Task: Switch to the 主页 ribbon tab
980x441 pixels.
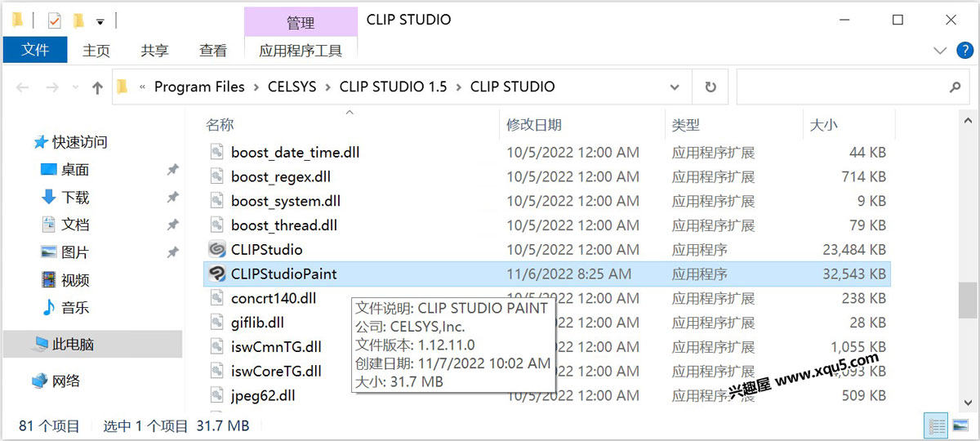Action: pyautogui.click(x=96, y=51)
